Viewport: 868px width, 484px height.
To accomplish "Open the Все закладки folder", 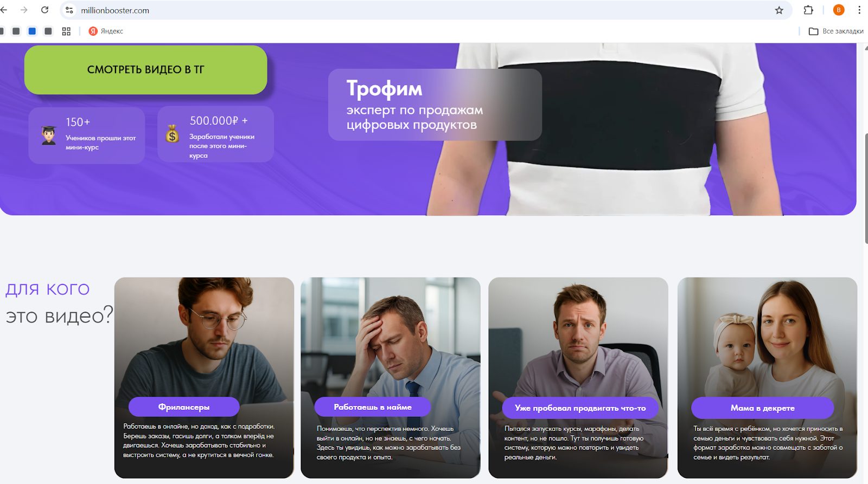I will pyautogui.click(x=836, y=31).
